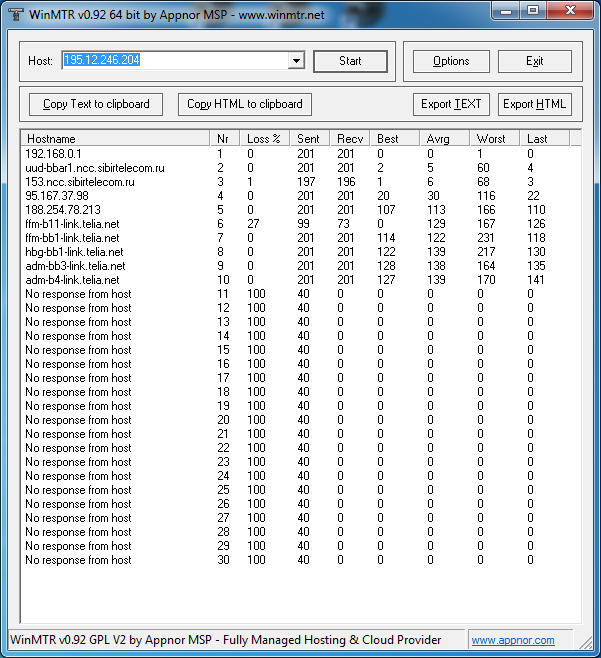Click the window resize grip in status bar
This screenshot has height=658, width=601.
pos(586,643)
